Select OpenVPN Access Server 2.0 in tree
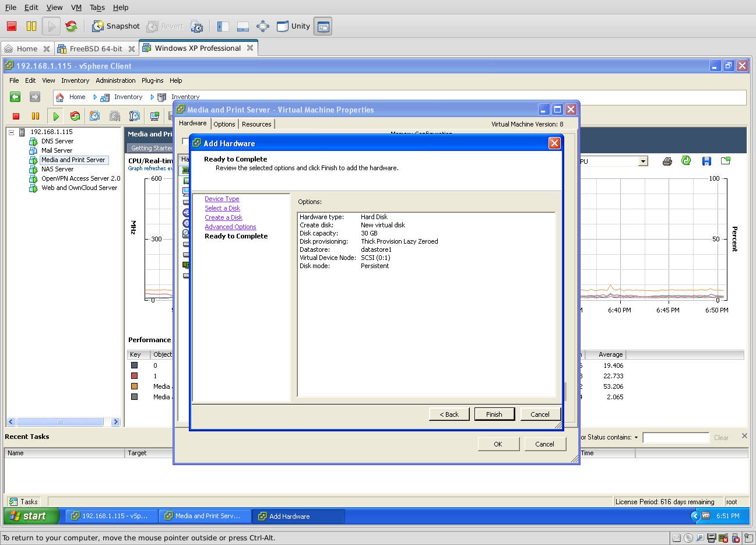756x545 pixels. (80, 178)
